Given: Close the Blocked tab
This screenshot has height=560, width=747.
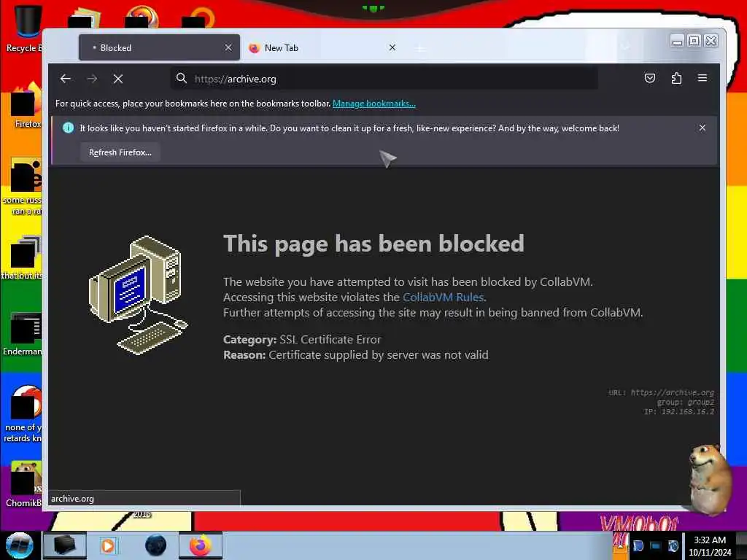Looking at the screenshot, I should [228, 47].
